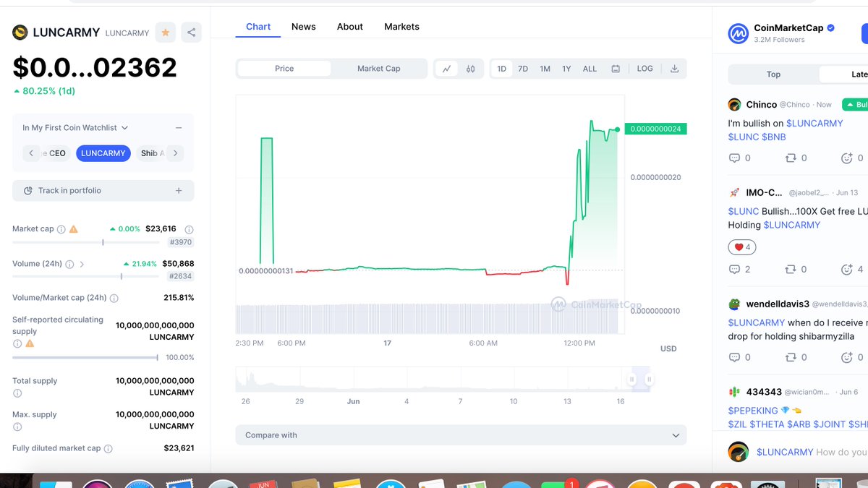This screenshot has height=488, width=868.
Task: Select the candlestick chart view
Action: (469, 68)
